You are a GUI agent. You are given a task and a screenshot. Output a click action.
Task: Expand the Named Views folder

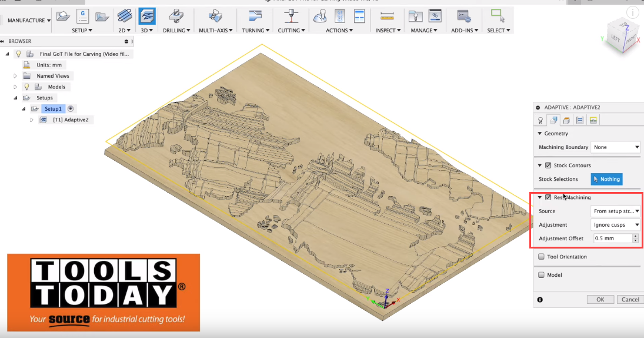tap(15, 76)
